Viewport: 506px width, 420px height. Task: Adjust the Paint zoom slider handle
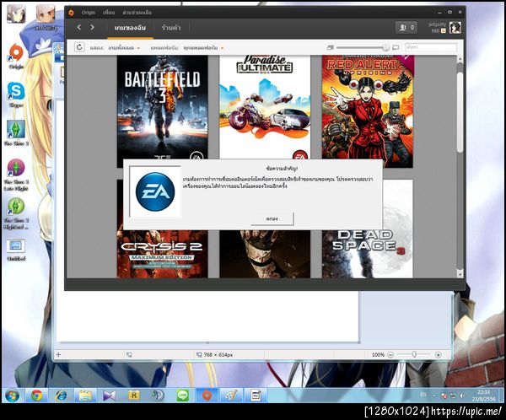point(414,355)
